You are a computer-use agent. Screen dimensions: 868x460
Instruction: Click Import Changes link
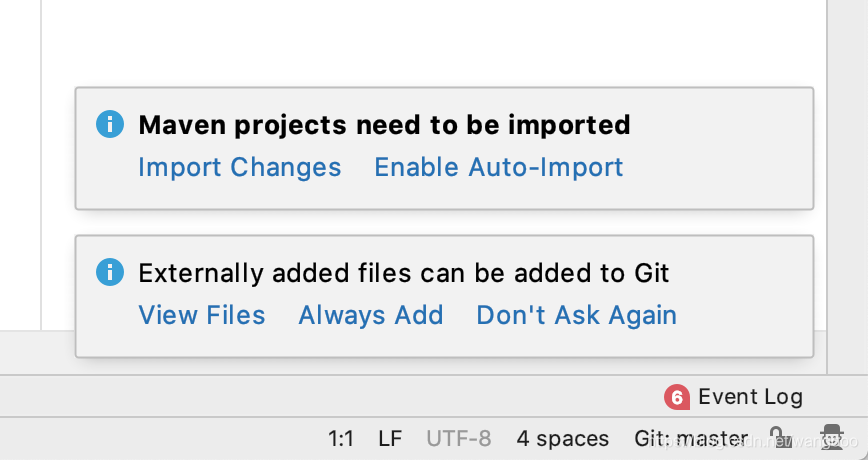pyautogui.click(x=240, y=167)
